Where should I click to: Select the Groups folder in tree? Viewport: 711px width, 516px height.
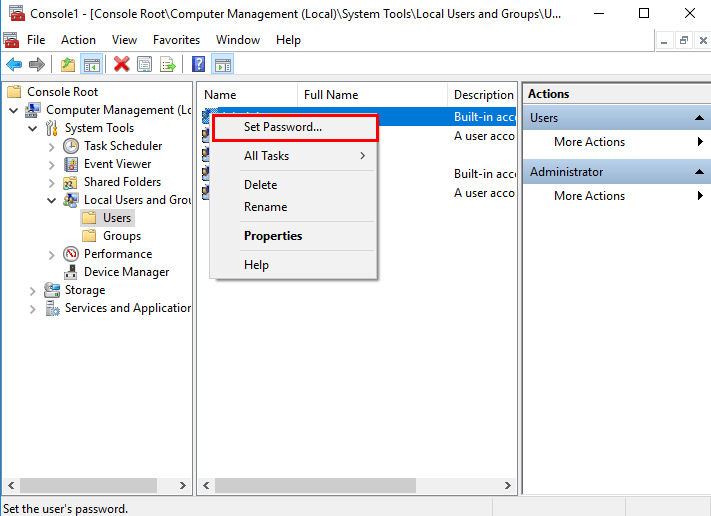click(112, 236)
